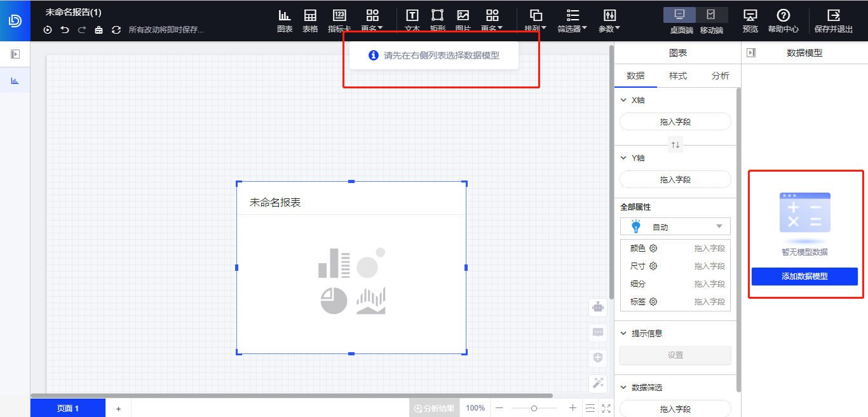Insert a 图片 image element
Viewport: 868px width, 417px height.
(463, 18)
